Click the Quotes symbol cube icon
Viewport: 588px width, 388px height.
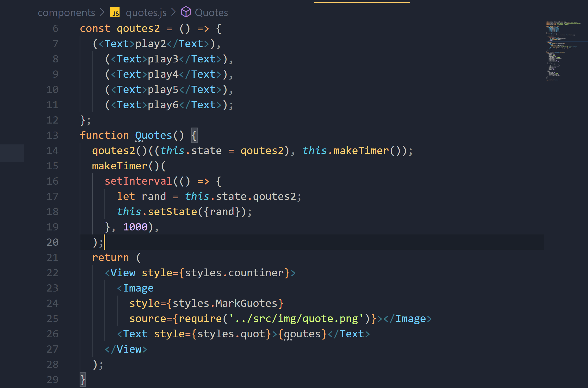coord(186,12)
